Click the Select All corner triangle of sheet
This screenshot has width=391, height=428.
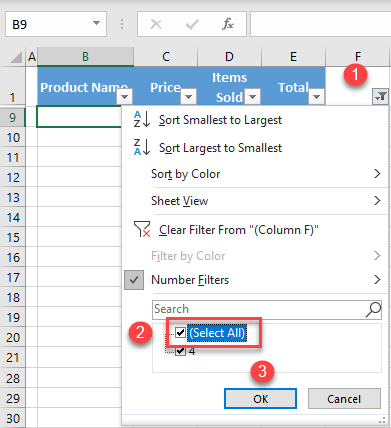pos(16,57)
